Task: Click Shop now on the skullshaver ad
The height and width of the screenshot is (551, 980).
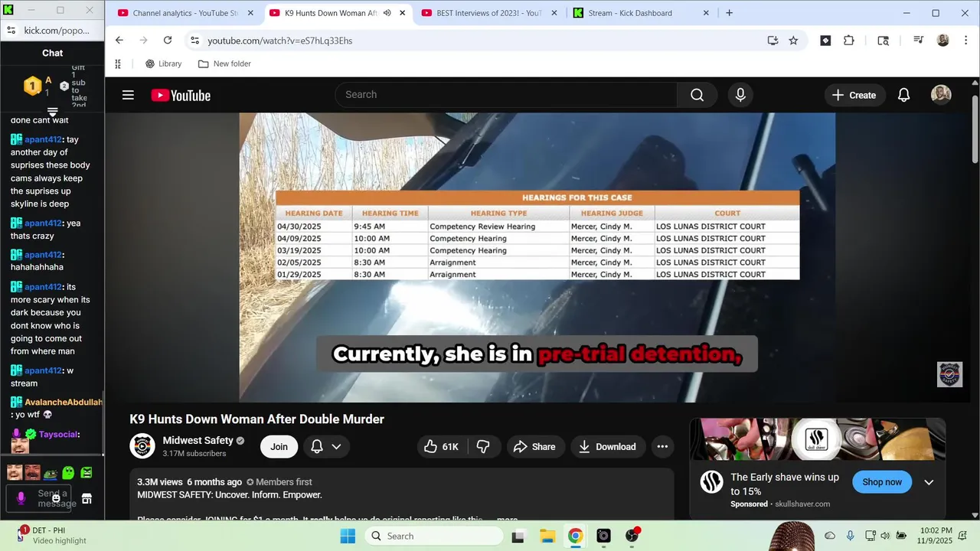Action: coord(882,482)
